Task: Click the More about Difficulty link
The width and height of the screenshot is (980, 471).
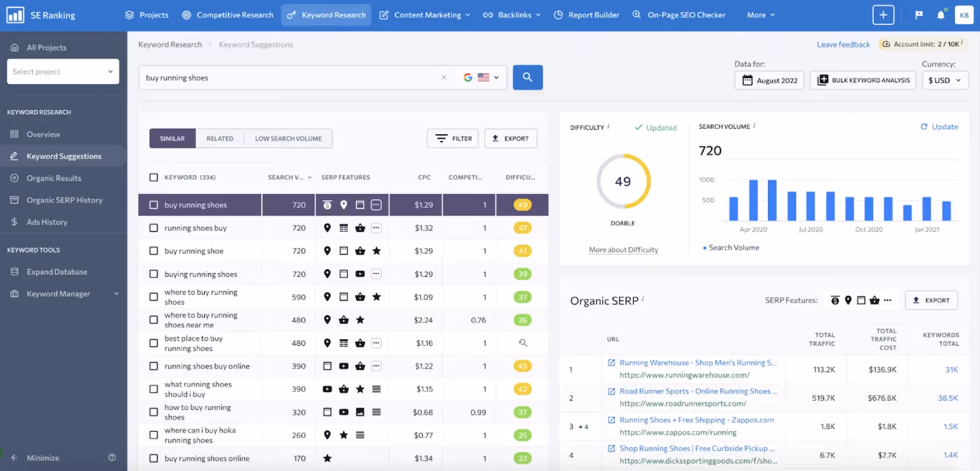Action: coord(624,250)
